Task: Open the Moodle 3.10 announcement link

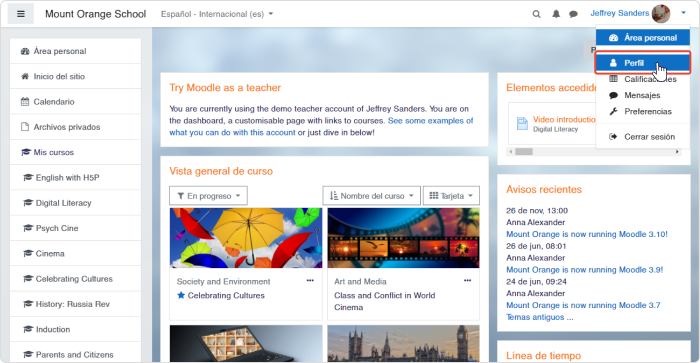Action: [x=587, y=234]
